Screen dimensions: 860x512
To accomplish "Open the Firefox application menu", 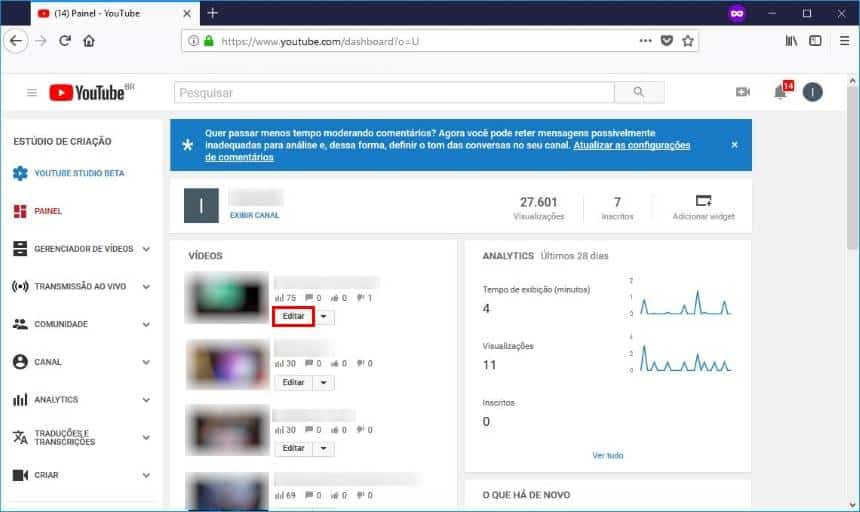I will tap(844, 41).
